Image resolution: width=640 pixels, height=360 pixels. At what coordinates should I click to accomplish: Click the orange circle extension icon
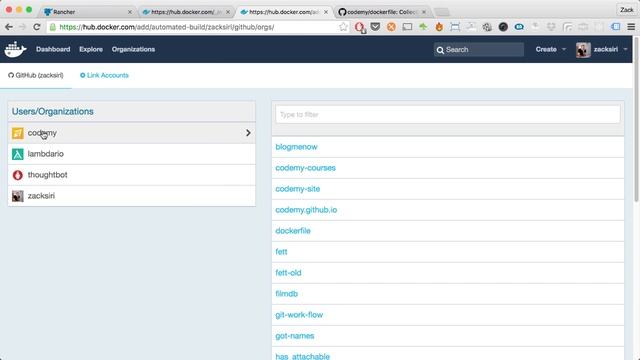click(x=391, y=27)
